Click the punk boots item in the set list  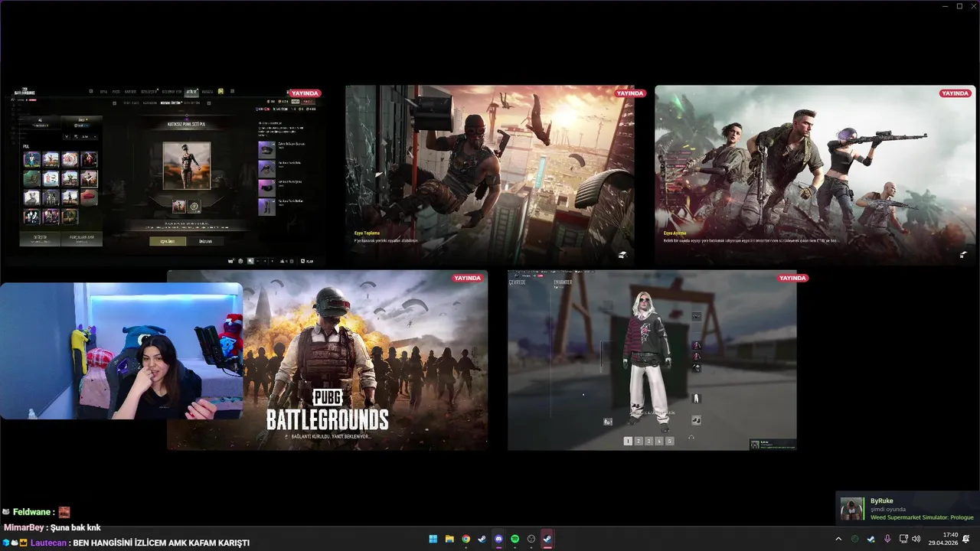(266, 207)
